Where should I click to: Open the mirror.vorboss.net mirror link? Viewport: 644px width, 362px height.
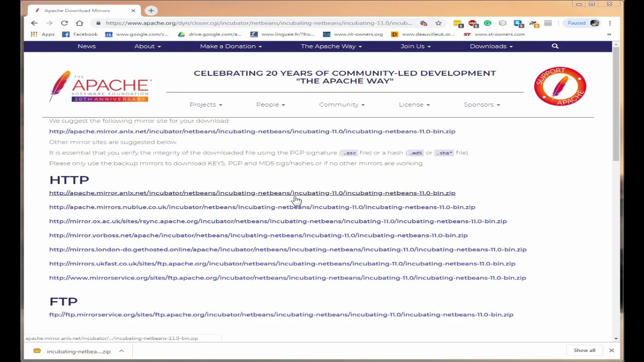(x=258, y=235)
